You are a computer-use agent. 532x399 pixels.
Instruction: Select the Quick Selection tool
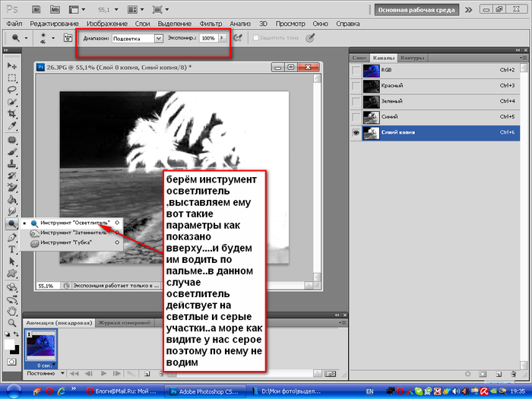(12, 102)
